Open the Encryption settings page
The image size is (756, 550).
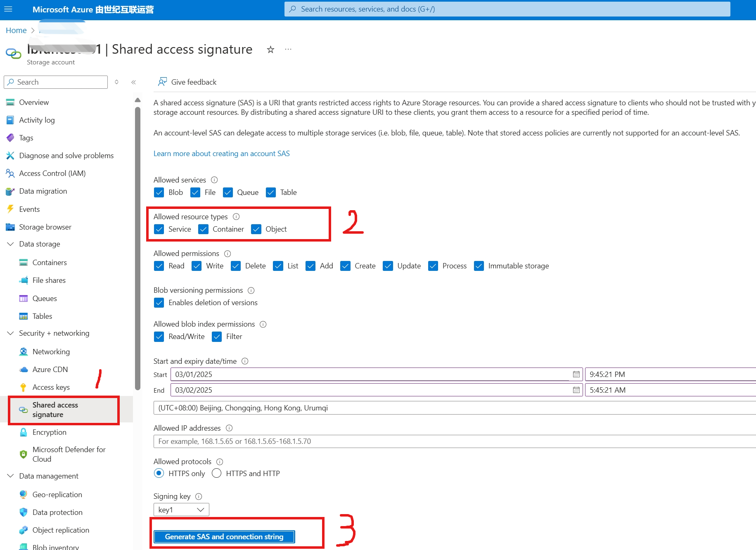(49, 432)
